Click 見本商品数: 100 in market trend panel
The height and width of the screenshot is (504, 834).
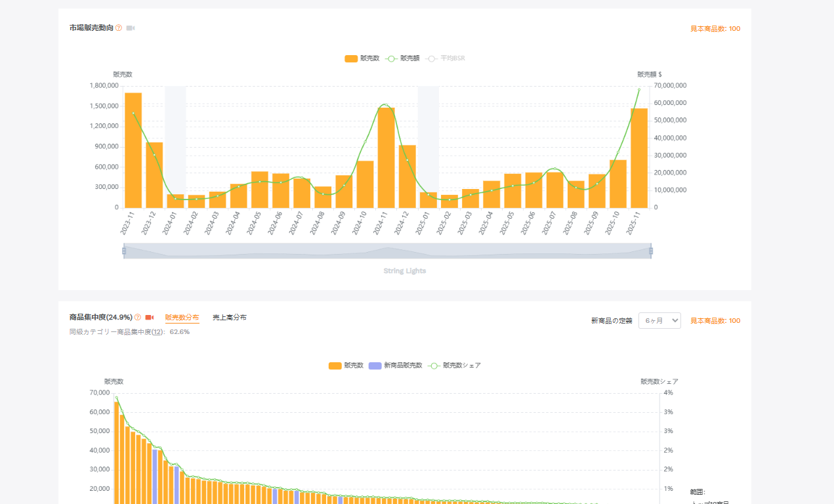tap(715, 29)
